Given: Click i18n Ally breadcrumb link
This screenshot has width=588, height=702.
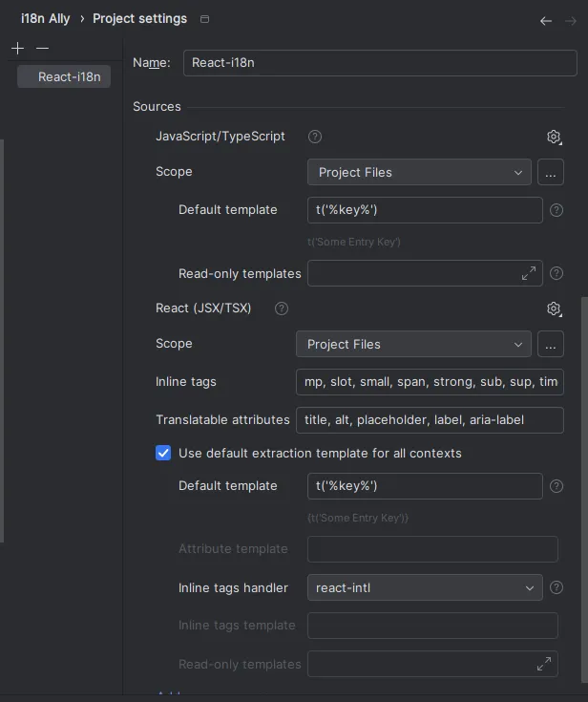Looking at the screenshot, I should 45,19.
